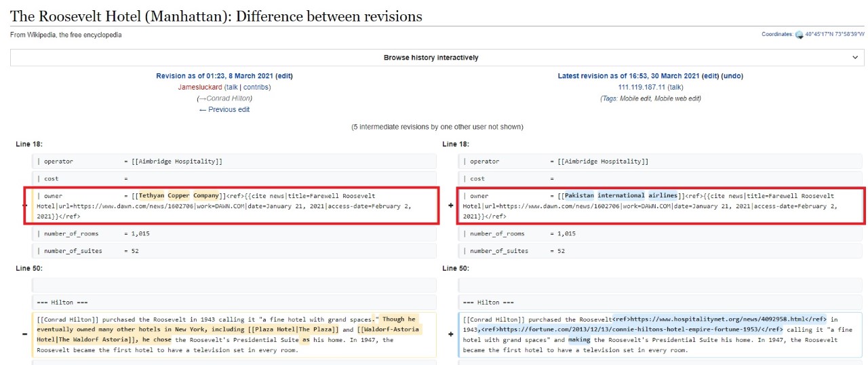The height and width of the screenshot is (365, 868).
Task: Open talk page for 111.119.187.11
Action: tap(675, 87)
